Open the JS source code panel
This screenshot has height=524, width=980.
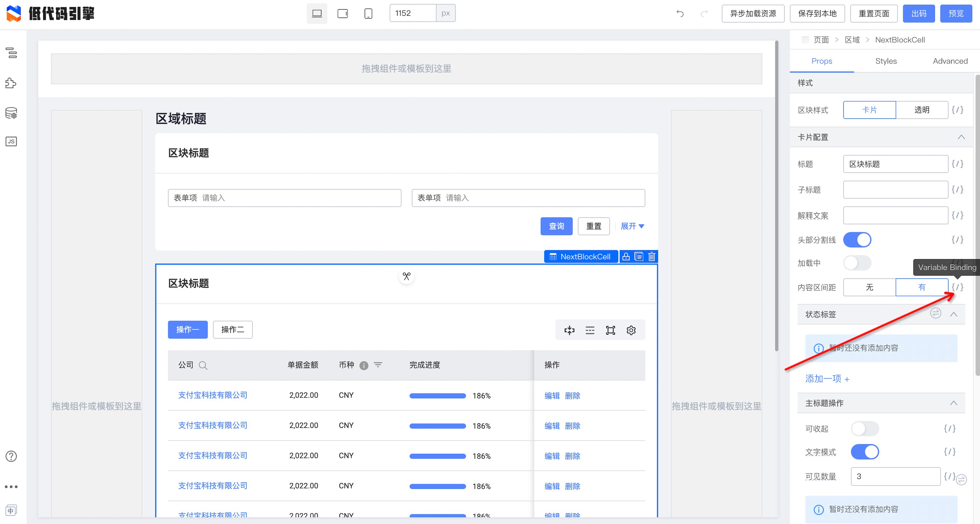[x=11, y=142]
